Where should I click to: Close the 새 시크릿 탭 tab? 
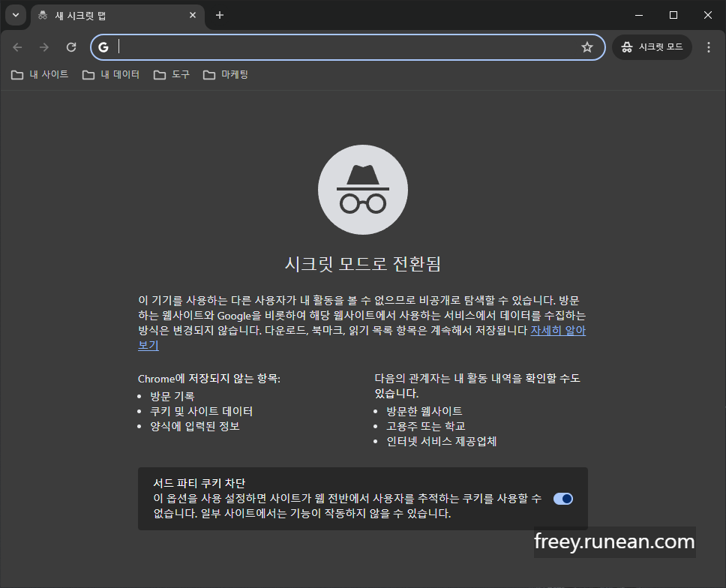click(x=193, y=15)
